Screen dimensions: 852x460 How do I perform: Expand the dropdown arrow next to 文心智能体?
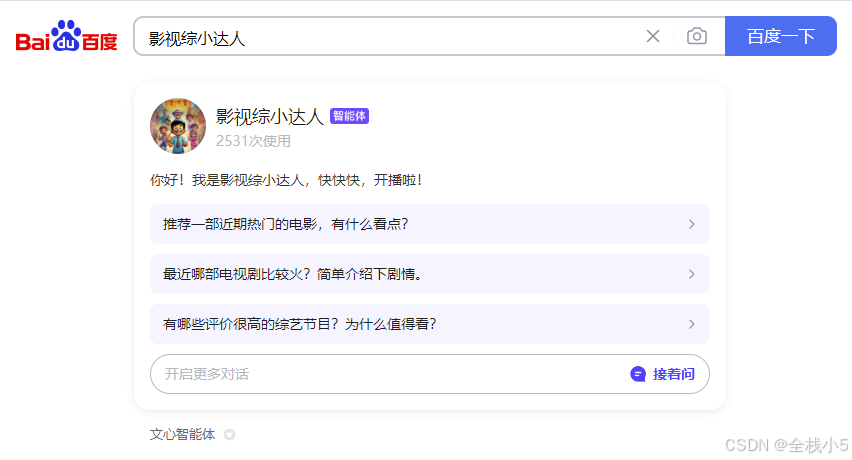pos(229,434)
